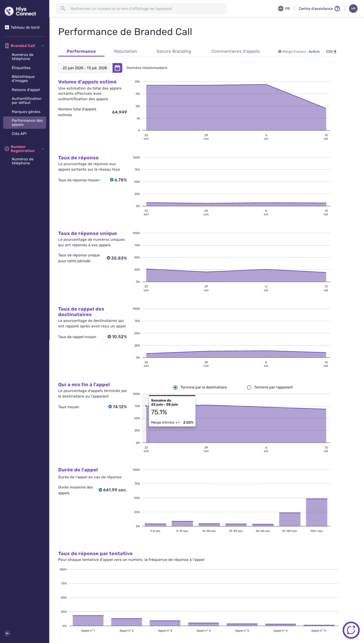Open the HR user avatar menu
Screen dimensions: 364x643
point(353,9)
